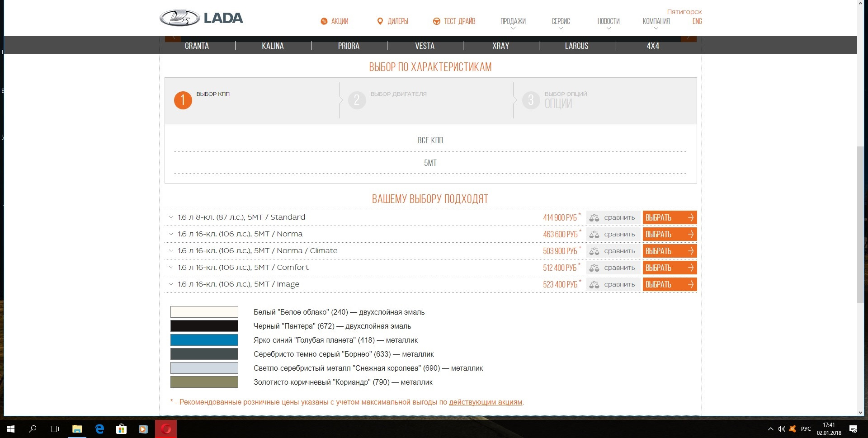The image size is (868, 438).
Task: Choose ВСЕ КПП transmission option
Action: pos(430,140)
